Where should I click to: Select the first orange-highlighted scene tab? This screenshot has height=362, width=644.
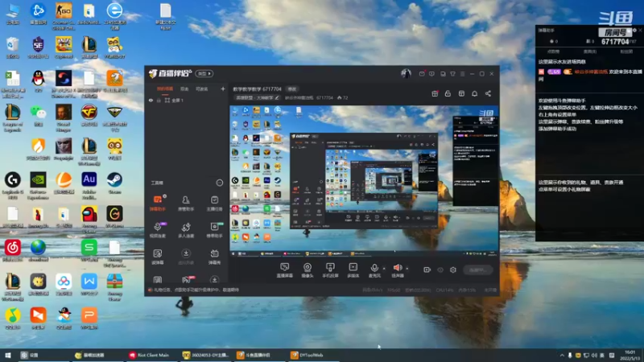click(165, 88)
